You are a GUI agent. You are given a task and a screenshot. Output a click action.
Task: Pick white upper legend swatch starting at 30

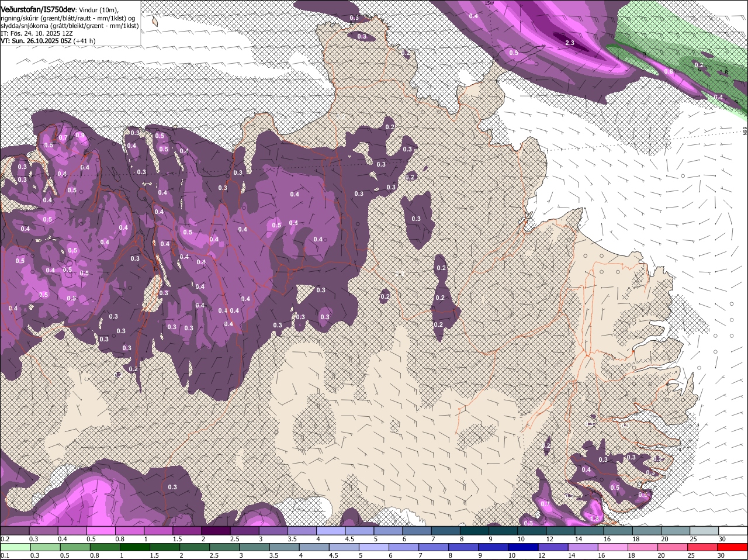734,530
